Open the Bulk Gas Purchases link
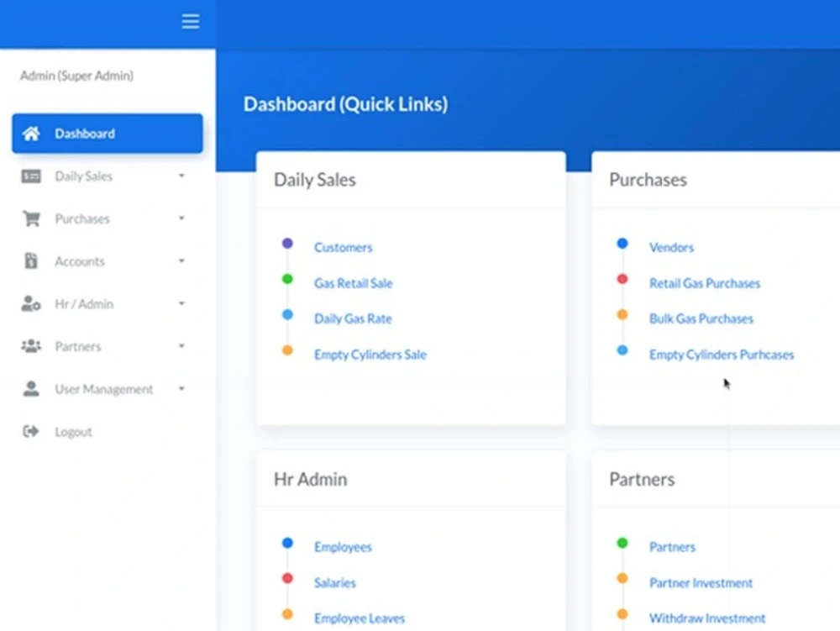This screenshot has height=631, width=840. 701,318
